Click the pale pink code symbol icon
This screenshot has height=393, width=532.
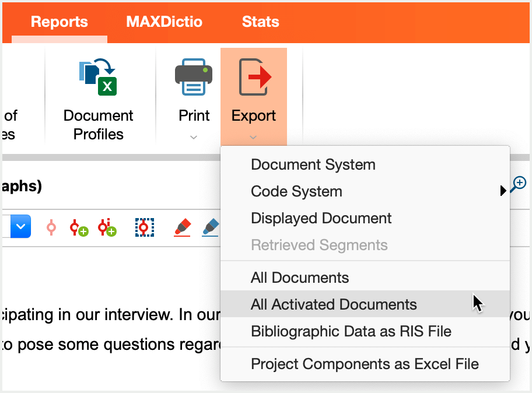click(x=51, y=227)
